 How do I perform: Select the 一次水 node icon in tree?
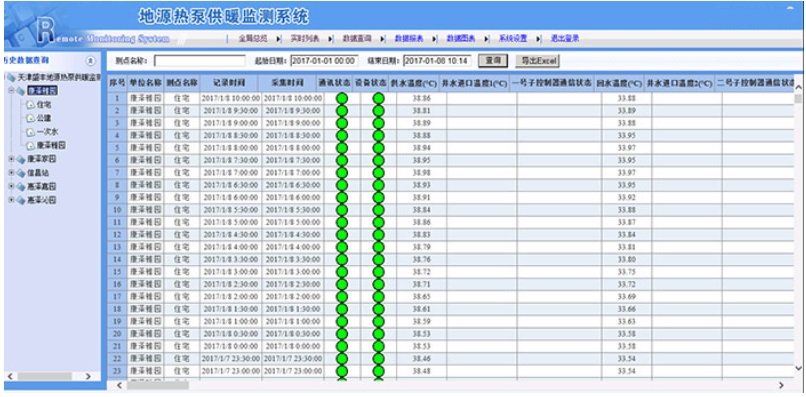[30, 132]
